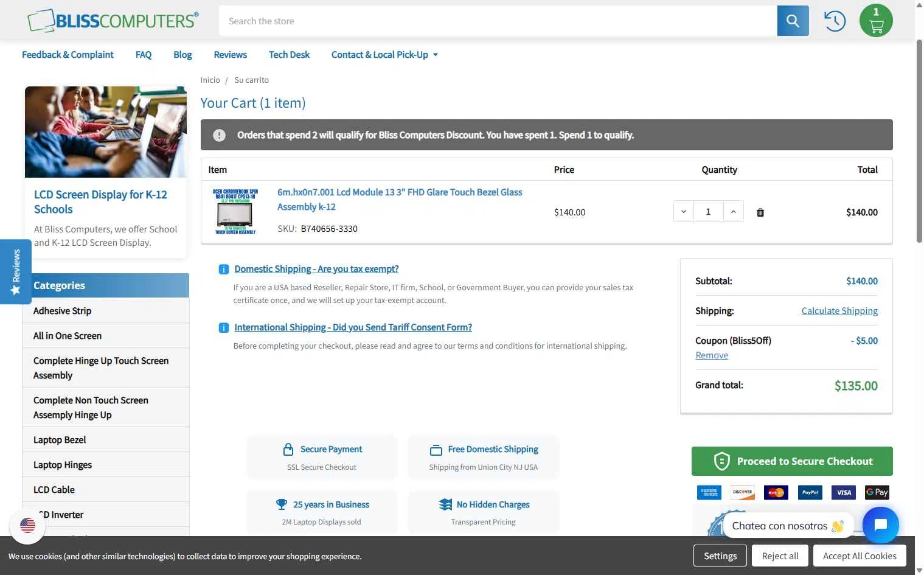Click the alert icon in discount banner

pyautogui.click(x=220, y=135)
